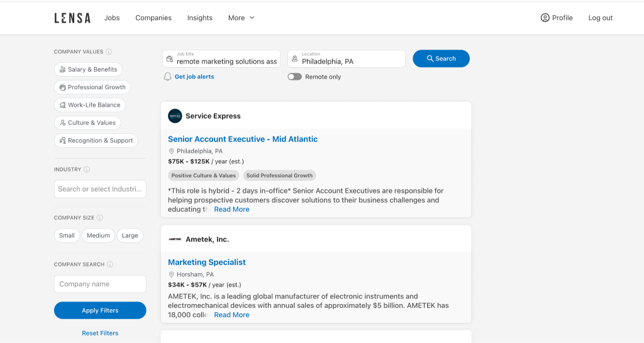Select the Professional Growth filter chip

pos(92,87)
